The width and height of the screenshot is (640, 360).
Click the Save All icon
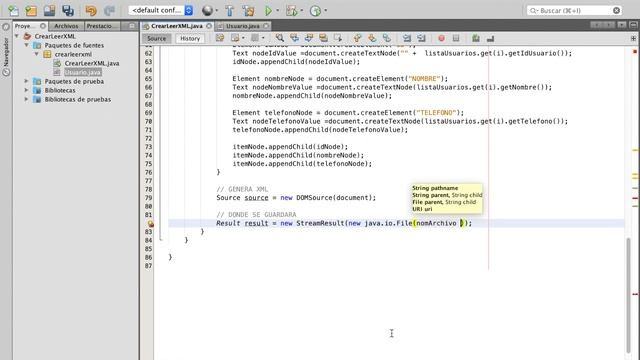pyautogui.click(x=68, y=11)
